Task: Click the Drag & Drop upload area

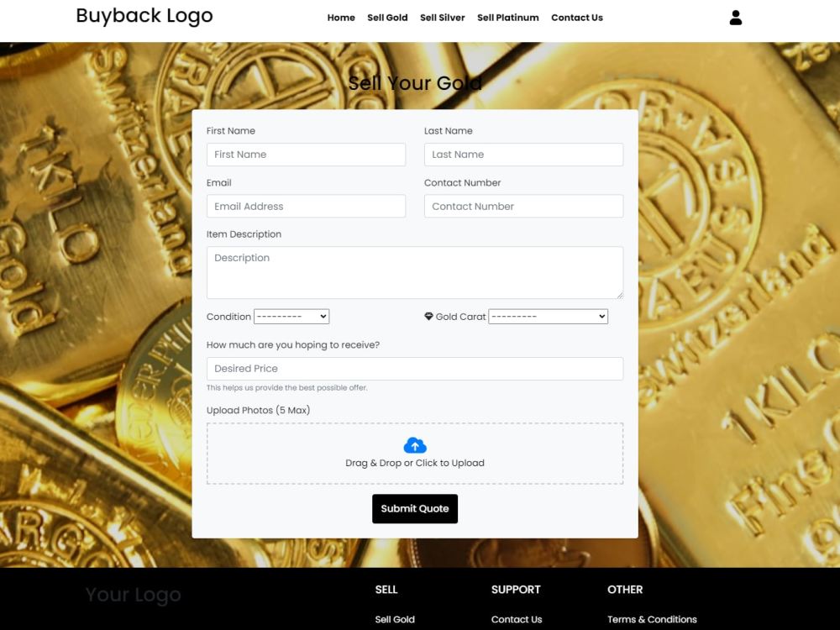Action: 415,454
